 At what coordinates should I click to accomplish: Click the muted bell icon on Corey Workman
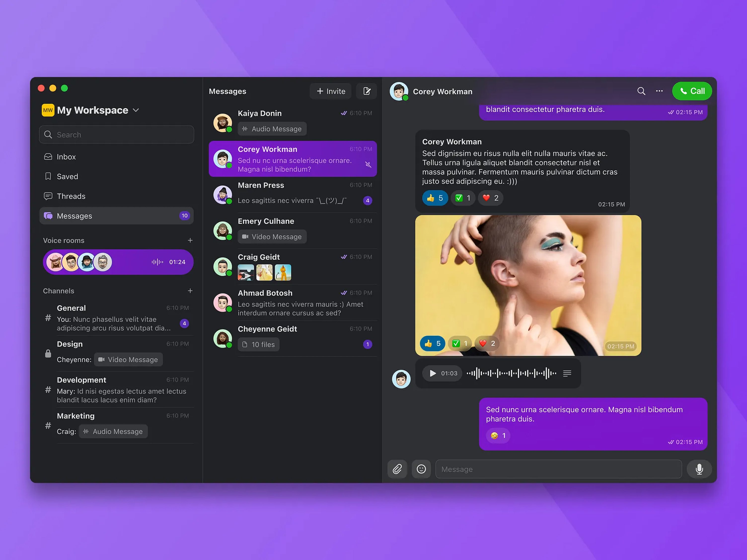[x=368, y=165]
